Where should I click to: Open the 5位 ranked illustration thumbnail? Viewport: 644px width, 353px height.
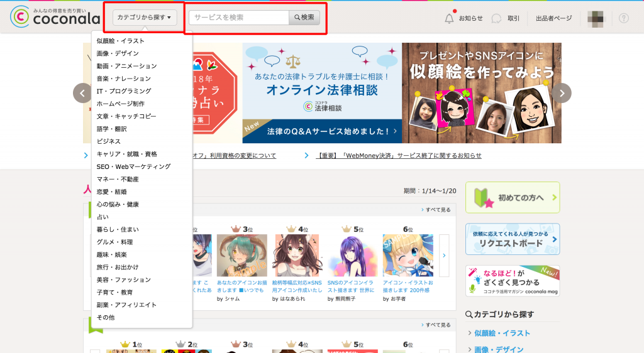click(x=352, y=256)
